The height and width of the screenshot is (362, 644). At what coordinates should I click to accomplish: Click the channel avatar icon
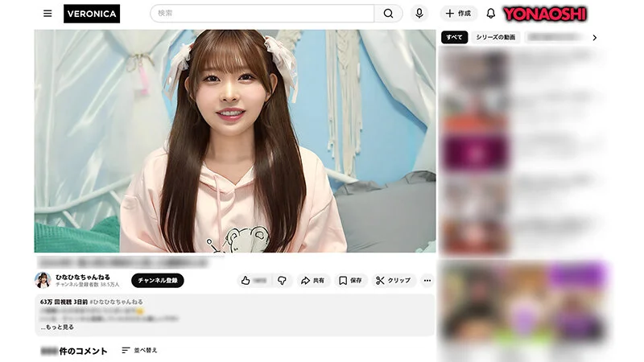(x=43, y=280)
